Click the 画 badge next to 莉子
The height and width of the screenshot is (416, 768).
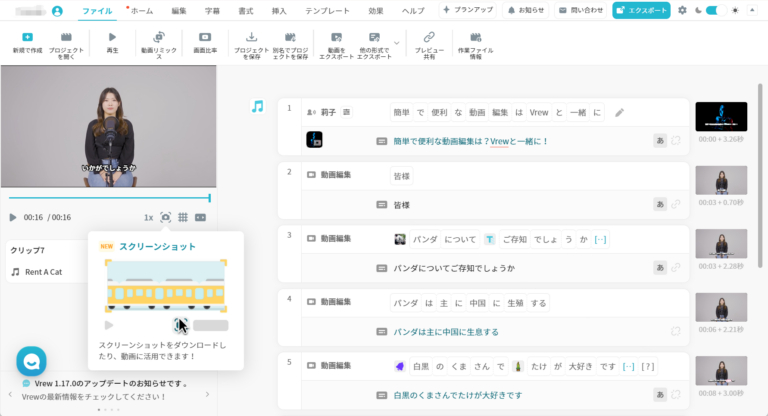pyautogui.click(x=346, y=112)
